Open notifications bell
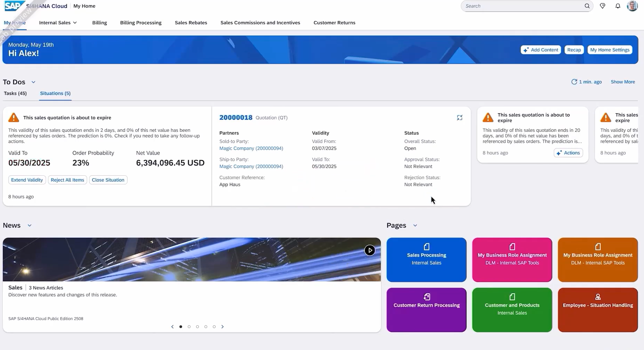The width and height of the screenshot is (644, 350). click(618, 6)
